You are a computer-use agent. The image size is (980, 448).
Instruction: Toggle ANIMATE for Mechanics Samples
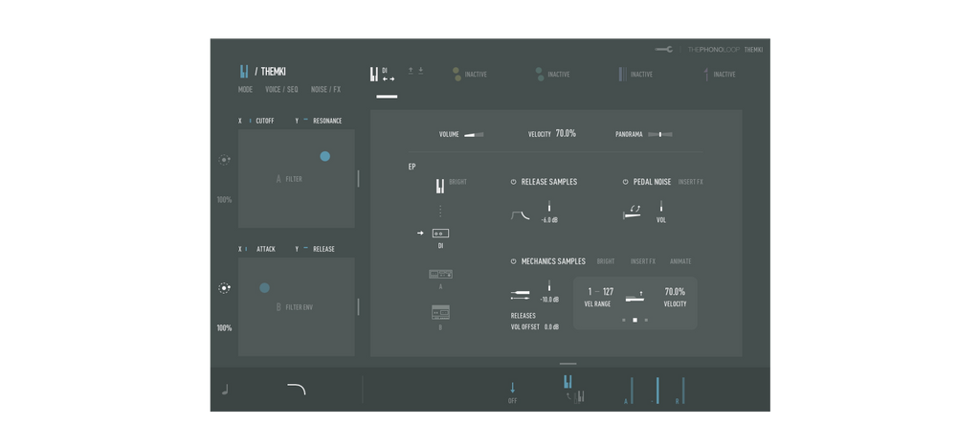click(x=680, y=261)
